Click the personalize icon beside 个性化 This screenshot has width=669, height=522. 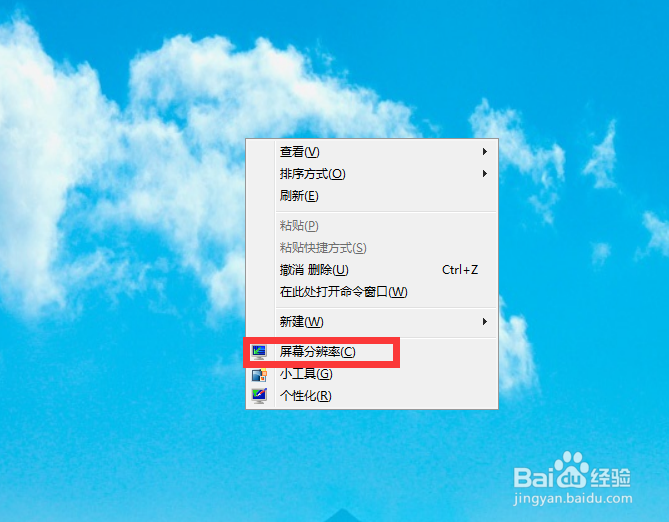[x=259, y=396]
